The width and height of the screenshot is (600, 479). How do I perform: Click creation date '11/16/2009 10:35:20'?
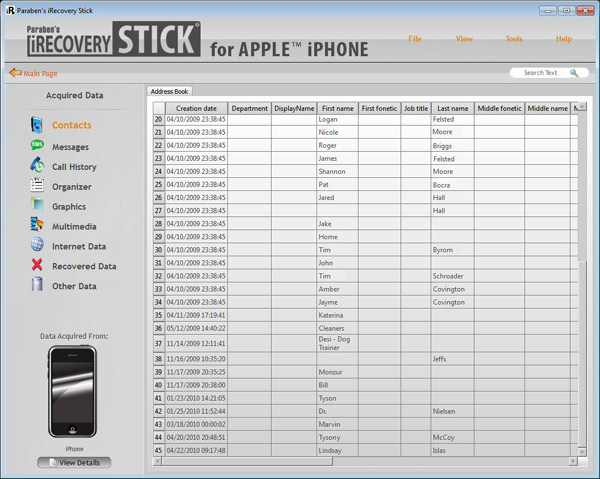[x=196, y=359]
